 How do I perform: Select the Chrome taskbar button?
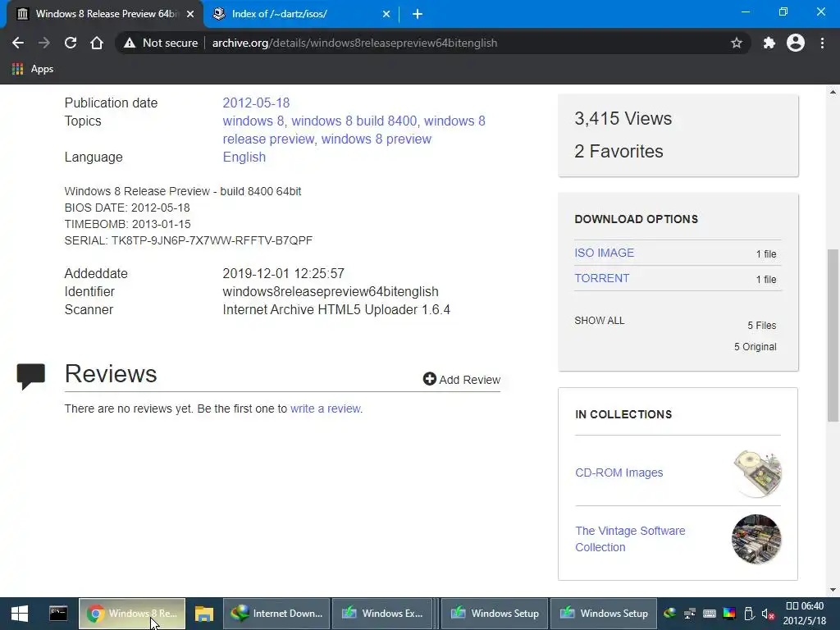pyautogui.click(x=132, y=614)
